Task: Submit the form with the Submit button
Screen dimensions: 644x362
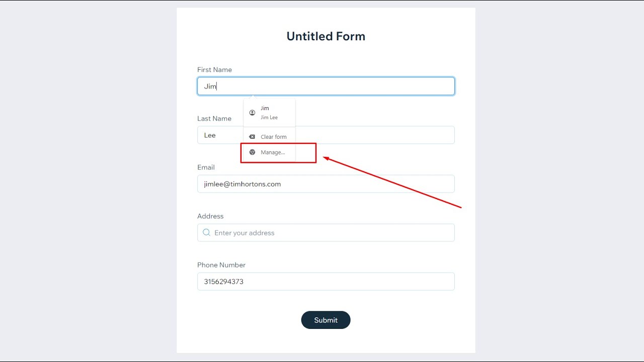Action: pos(326,320)
